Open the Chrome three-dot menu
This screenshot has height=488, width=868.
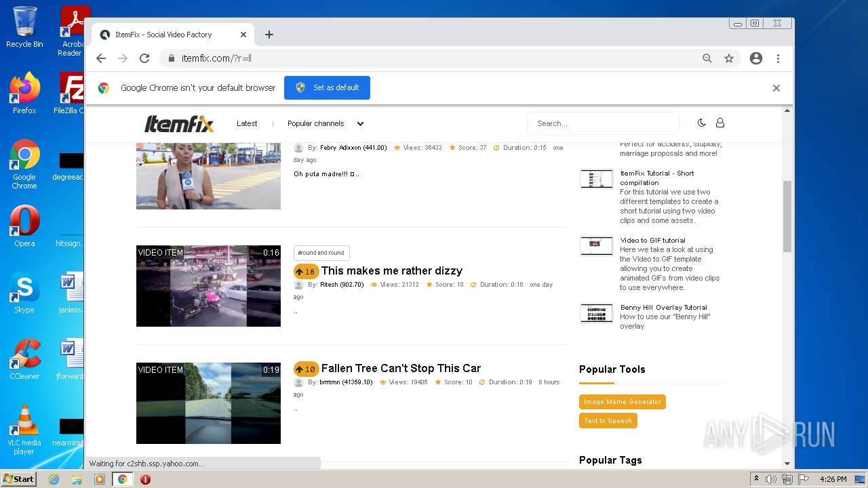[x=778, y=58]
